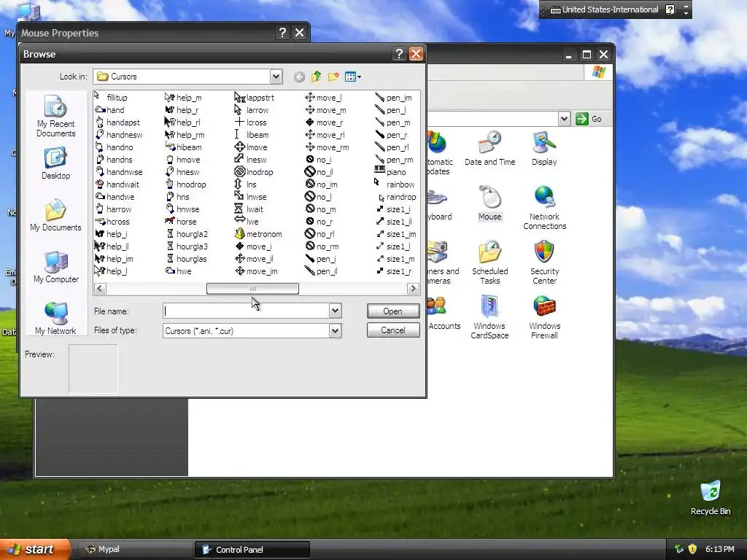Go up one folder level
Screen dimensions: 747x560
click(x=317, y=77)
